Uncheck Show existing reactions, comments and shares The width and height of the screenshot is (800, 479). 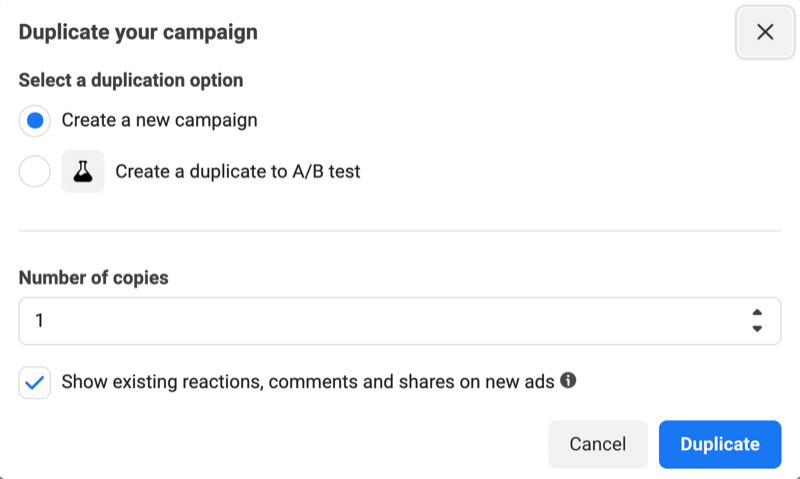pyautogui.click(x=35, y=382)
